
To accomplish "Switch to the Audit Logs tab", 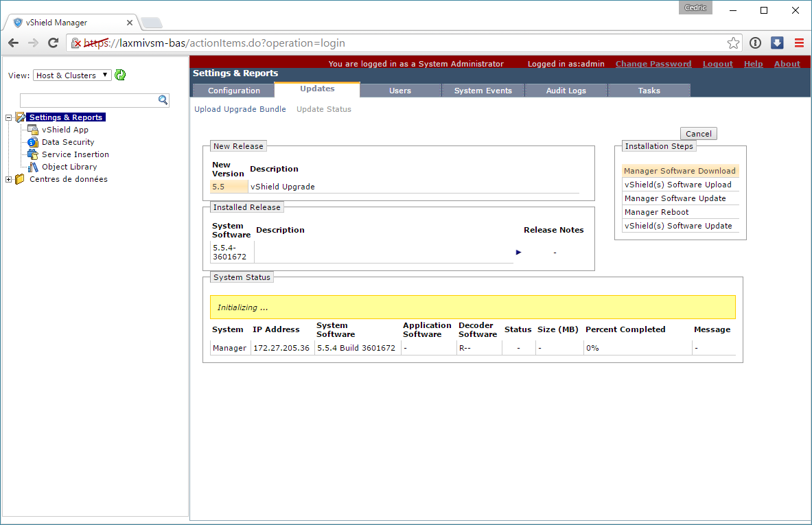I will 566,91.
